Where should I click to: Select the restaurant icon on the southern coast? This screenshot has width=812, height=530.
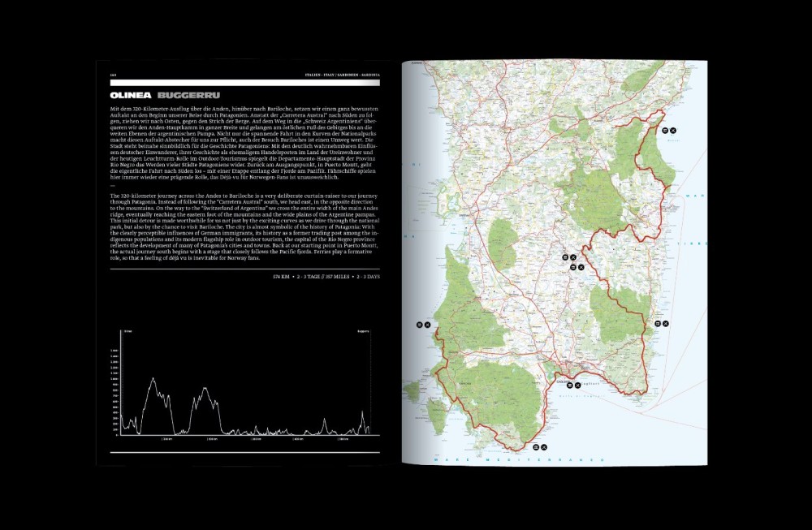click(544, 447)
